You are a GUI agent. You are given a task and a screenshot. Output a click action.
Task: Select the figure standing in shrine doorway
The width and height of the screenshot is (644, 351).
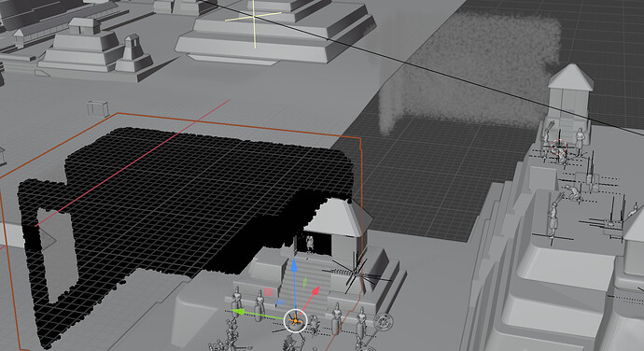tap(309, 243)
